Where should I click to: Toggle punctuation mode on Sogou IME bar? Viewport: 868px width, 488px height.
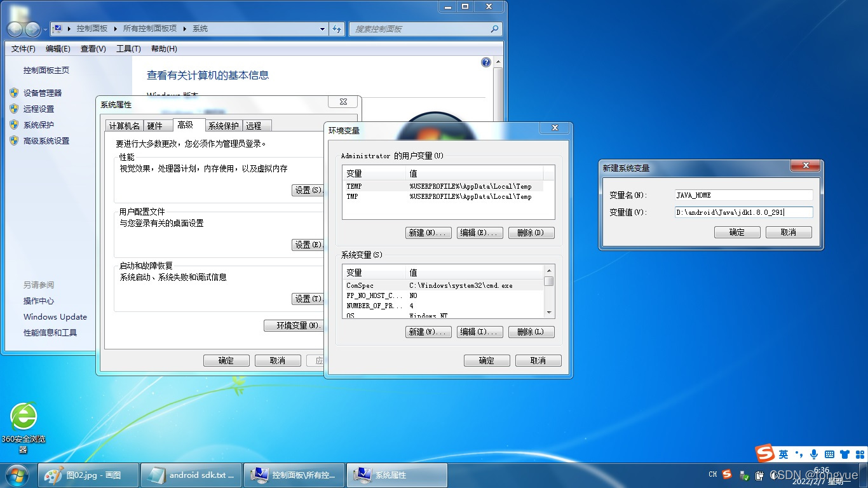pyautogui.click(x=799, y=454)
